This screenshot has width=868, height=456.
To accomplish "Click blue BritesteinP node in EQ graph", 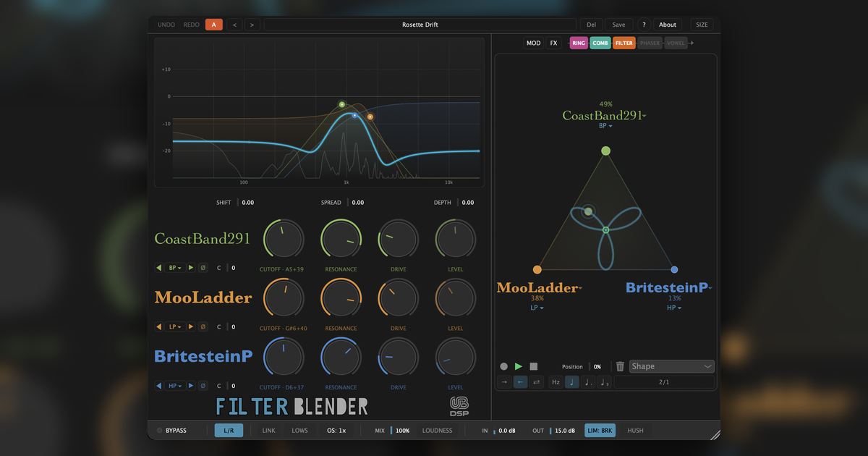I will 354,115.
